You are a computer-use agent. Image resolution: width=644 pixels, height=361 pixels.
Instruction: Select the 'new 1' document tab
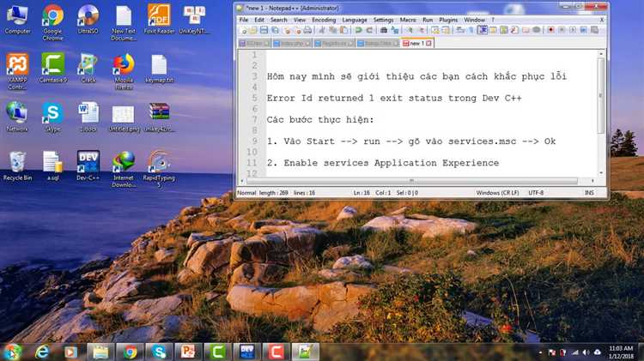[x=416, y=43]
